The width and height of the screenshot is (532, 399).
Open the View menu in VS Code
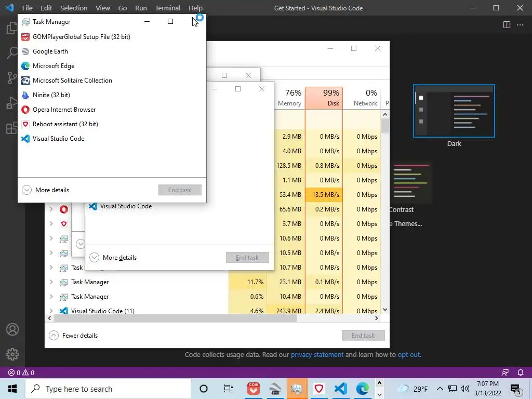[102, 8]
